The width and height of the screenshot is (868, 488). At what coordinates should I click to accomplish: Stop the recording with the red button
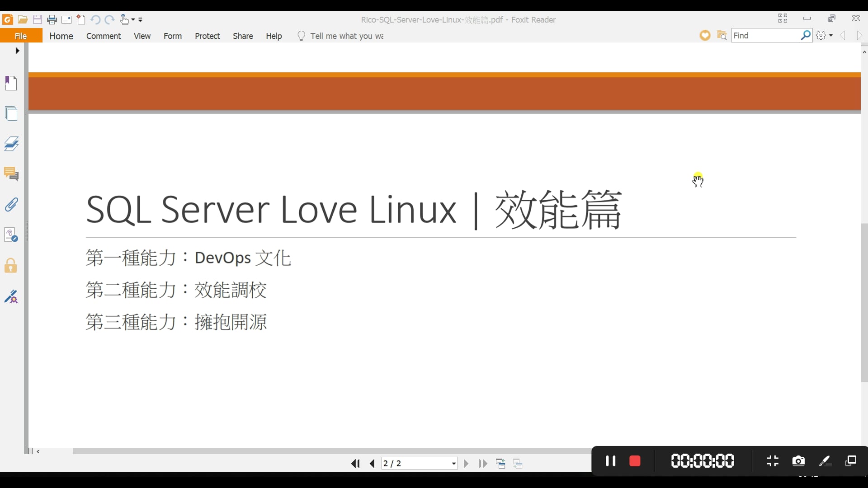click(635, 461)
